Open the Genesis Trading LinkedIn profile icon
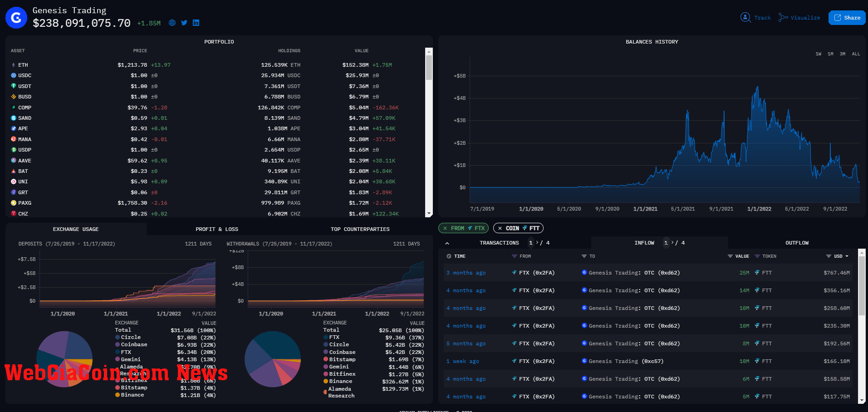This screenshot has width=868, height=412. (x=196, y=23)
